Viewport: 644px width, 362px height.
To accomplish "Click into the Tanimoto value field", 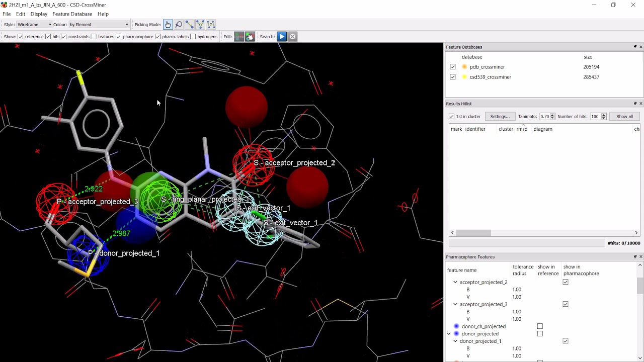I will (544, 117).
